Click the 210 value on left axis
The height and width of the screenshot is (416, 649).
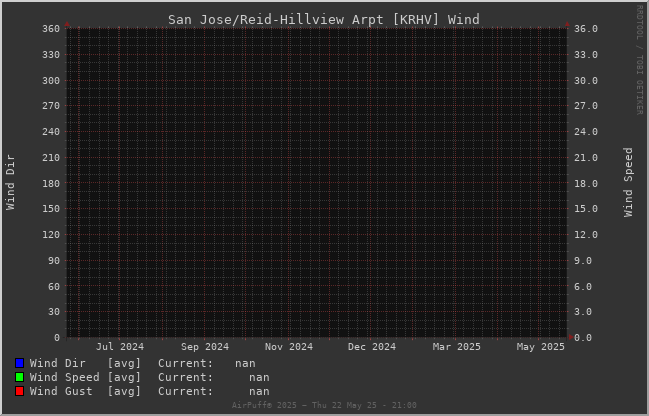pos(51,158)
